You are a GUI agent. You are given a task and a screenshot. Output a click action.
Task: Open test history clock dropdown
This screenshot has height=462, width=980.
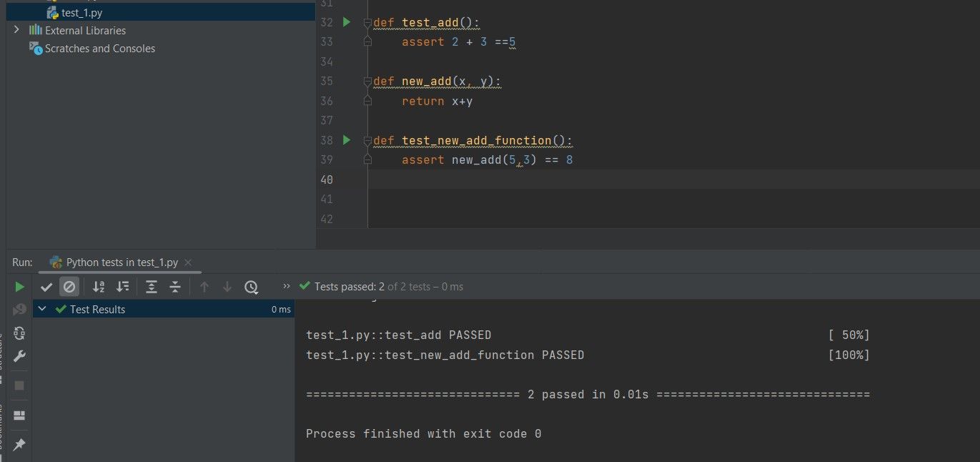pos(251,287)
